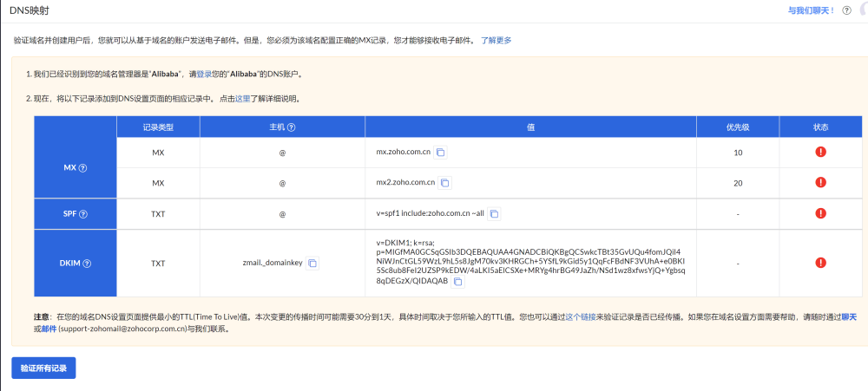Copy the DKIM key value
The height and width of the screenshot is (391, 868).
click(x=457, y=282)
